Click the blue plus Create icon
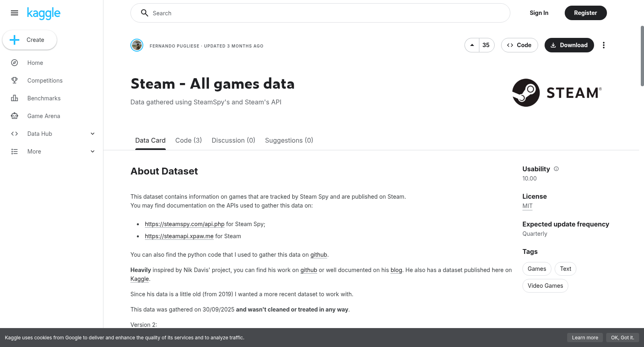644x347 pixels. pyautogui.click(x=14, y=40)
